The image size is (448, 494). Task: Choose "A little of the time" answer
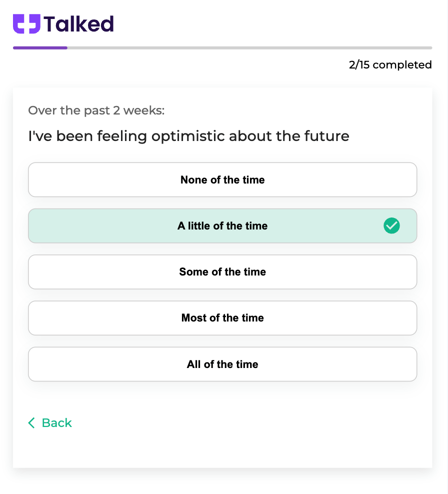click(x=222, y=225)
